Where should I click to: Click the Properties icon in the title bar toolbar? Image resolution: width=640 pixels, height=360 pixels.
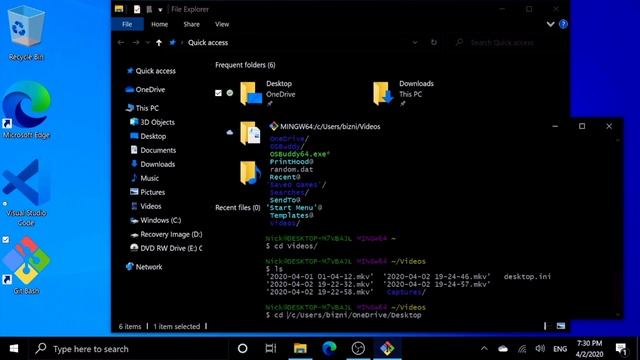pyautogui.click(x=137, y=9)
